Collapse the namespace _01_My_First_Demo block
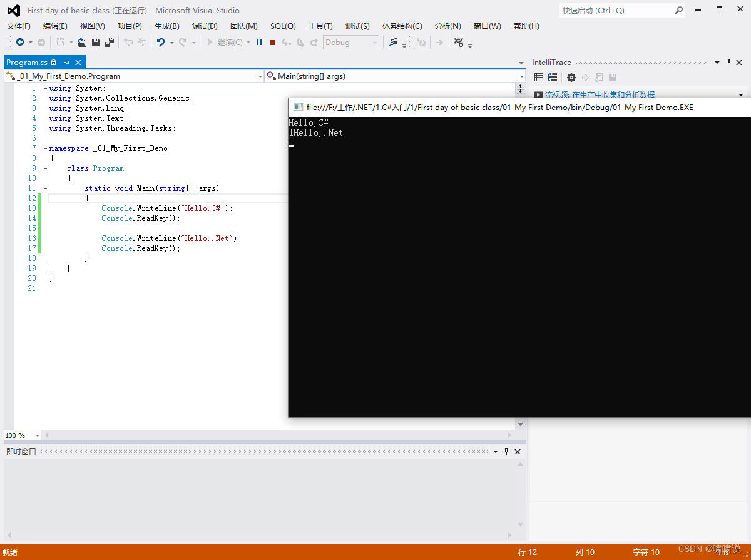The width and height of the screenshot is (751, 560). [x=45, y=148]
